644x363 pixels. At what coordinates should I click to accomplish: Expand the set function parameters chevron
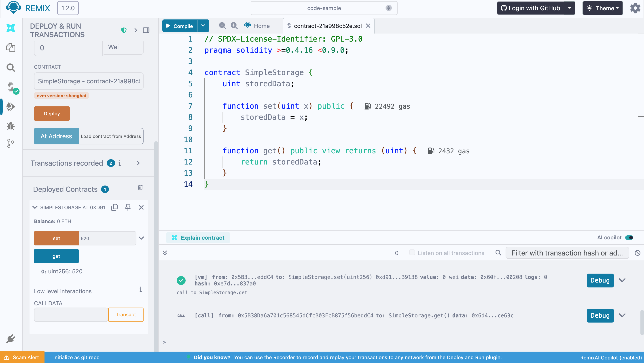click(141, 238)
